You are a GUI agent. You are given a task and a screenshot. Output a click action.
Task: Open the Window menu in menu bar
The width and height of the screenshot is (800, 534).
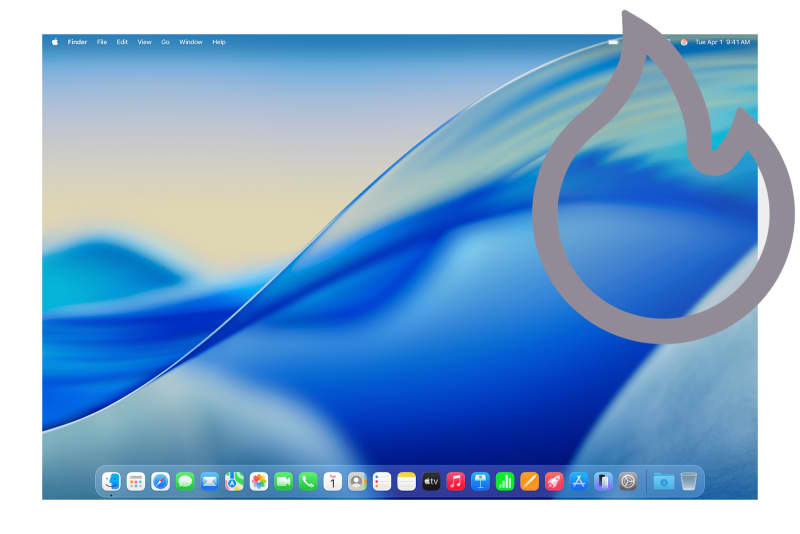(x=190, y=42)
